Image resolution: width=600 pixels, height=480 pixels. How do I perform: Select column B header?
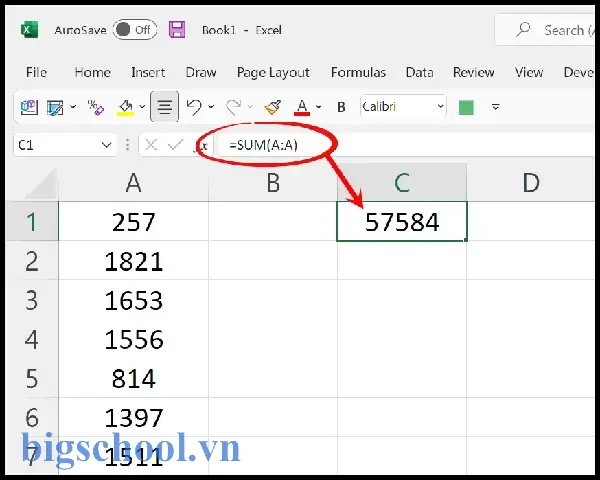pos(273,182)
